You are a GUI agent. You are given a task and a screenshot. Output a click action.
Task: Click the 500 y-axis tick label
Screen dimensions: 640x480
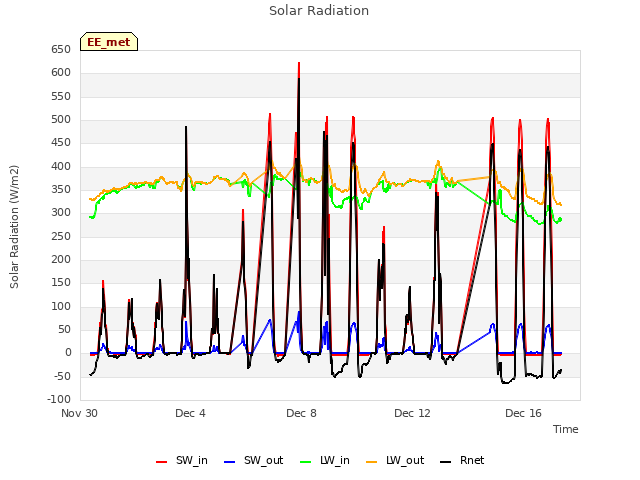(x=61, y=120)
